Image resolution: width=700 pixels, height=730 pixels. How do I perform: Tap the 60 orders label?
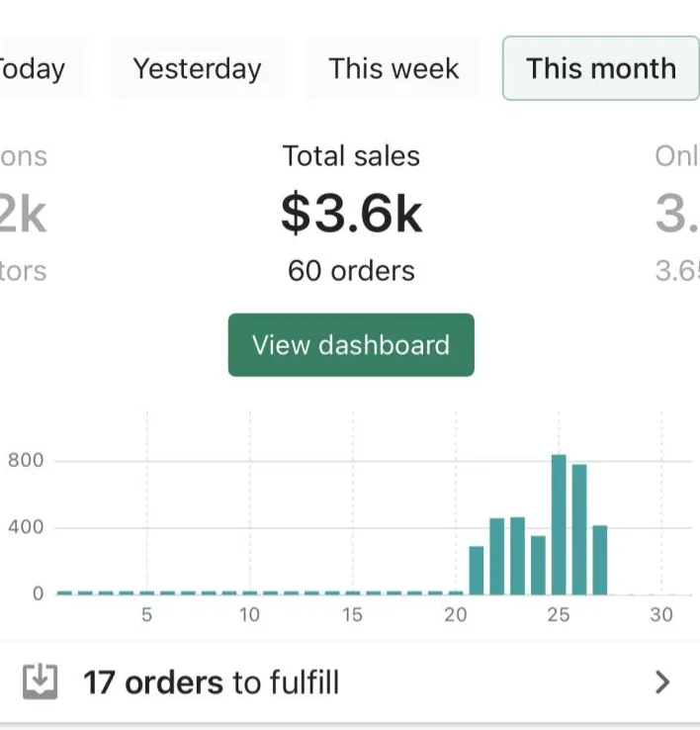pyautogui.click(x=351, y=271)
